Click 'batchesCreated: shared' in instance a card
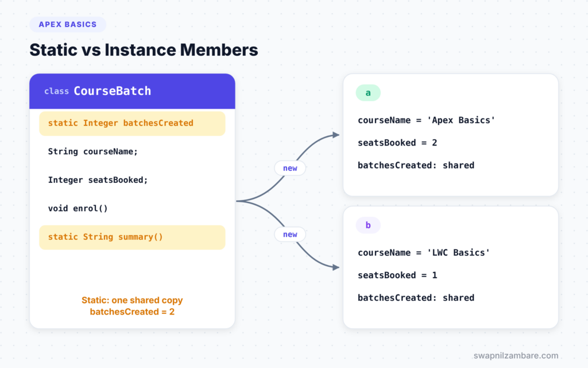The image size is (588, 368). [x=416, y=165]
